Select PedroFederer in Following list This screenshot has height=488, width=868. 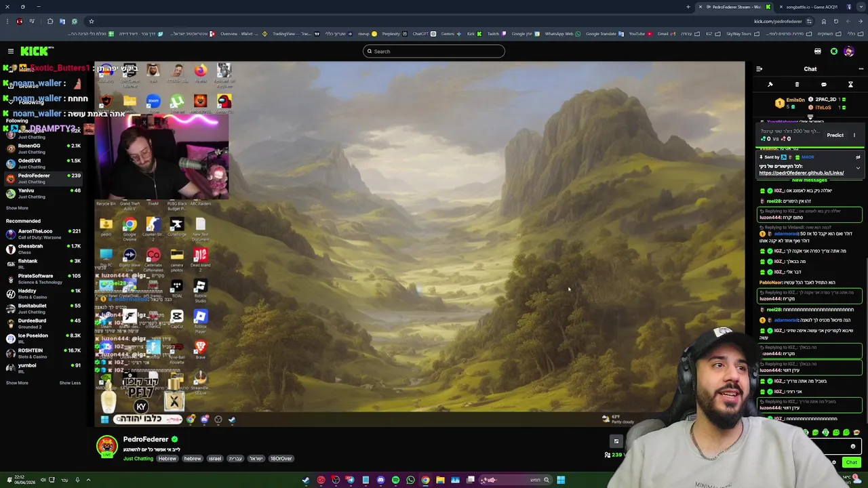click(x=42, y=178)
